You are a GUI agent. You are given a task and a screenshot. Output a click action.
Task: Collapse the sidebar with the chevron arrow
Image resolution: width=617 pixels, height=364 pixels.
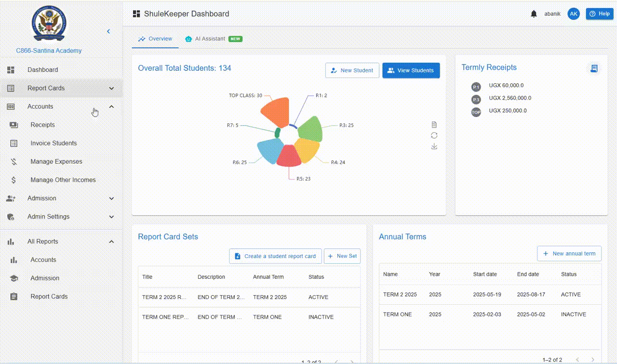point(108,31)
